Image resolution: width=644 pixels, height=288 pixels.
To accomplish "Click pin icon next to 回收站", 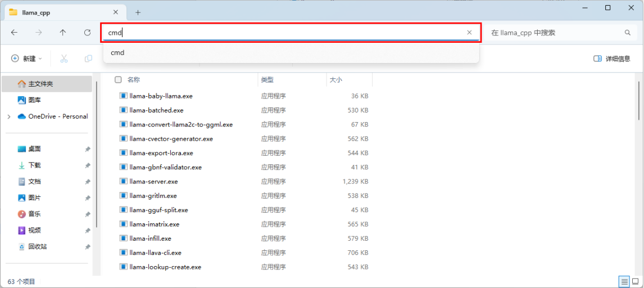I will tap(88, 247).
